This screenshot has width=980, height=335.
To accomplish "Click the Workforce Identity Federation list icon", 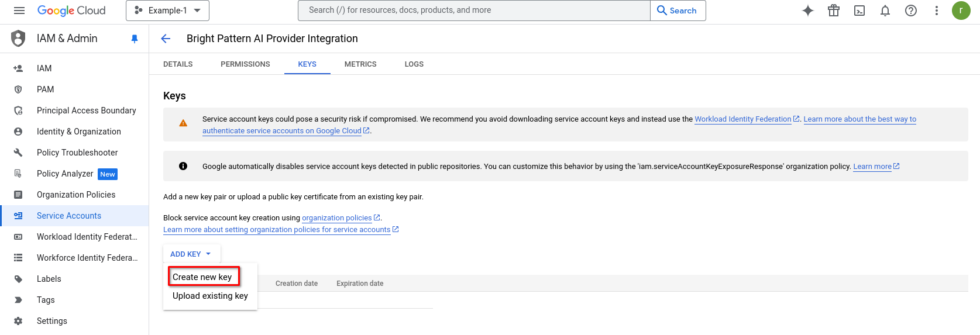I will 18,258.
